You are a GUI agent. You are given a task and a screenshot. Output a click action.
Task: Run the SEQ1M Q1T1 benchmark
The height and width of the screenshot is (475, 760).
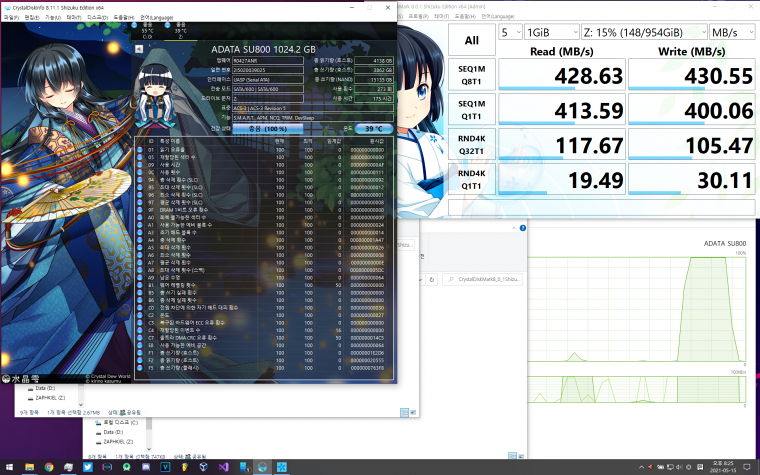(x=472, y=110)
